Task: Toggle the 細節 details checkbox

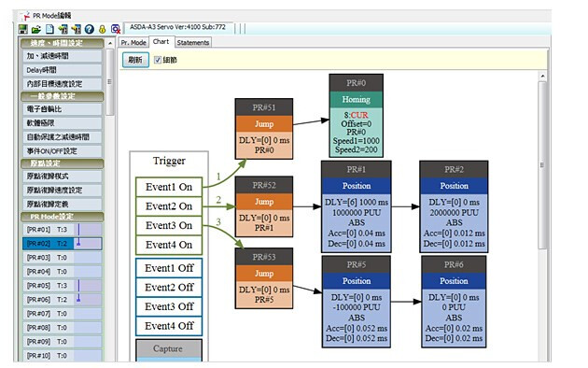Action: 158,60
